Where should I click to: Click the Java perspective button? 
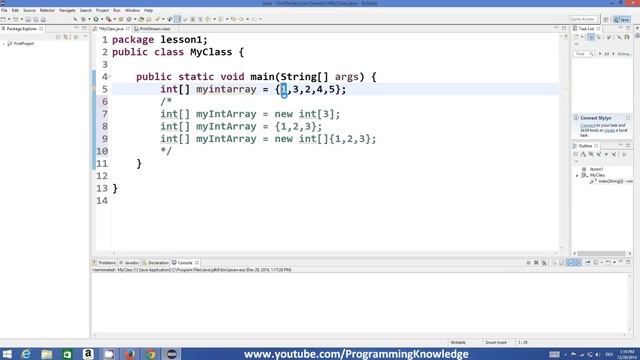622,19
